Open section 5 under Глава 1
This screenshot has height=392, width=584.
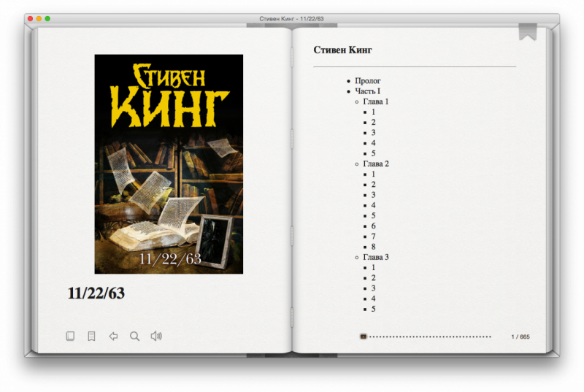pos(373,153)
